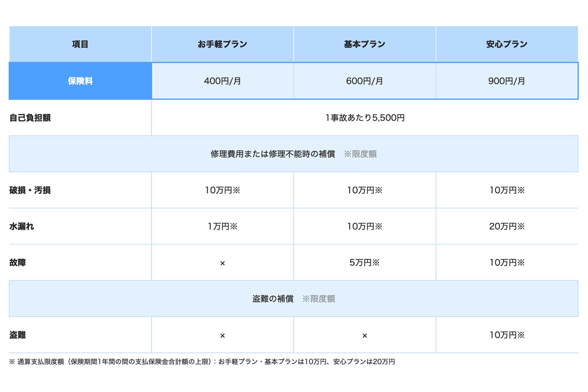This screenshot has height=392, width=588.
Task: Click the 1万円※ water leak cell
Action: [222, 227]
